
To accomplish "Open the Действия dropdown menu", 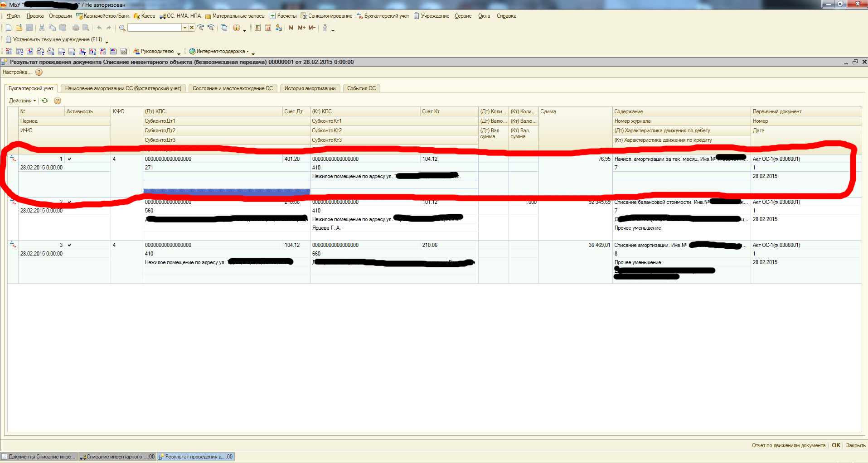I will pyautogui.click(x=22, y=101).
